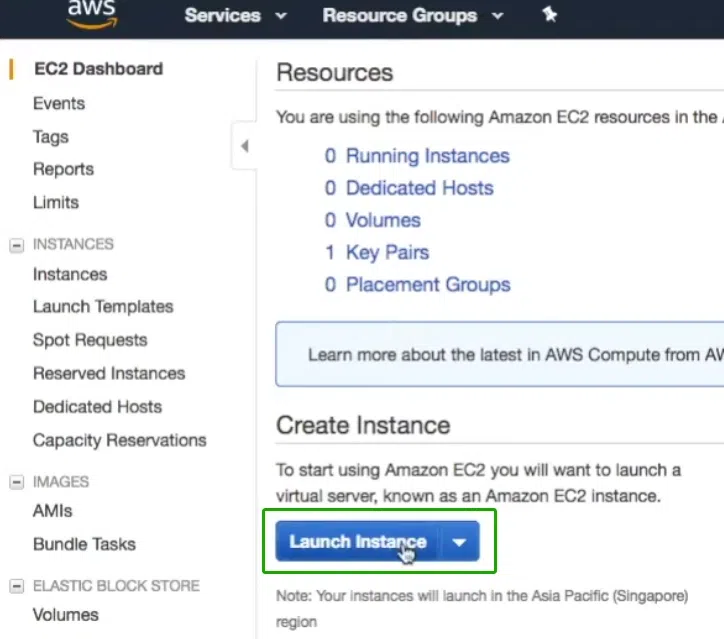Open the Key Pairs resource link
The image size is (724, 639).
click(x=387, y=253)
